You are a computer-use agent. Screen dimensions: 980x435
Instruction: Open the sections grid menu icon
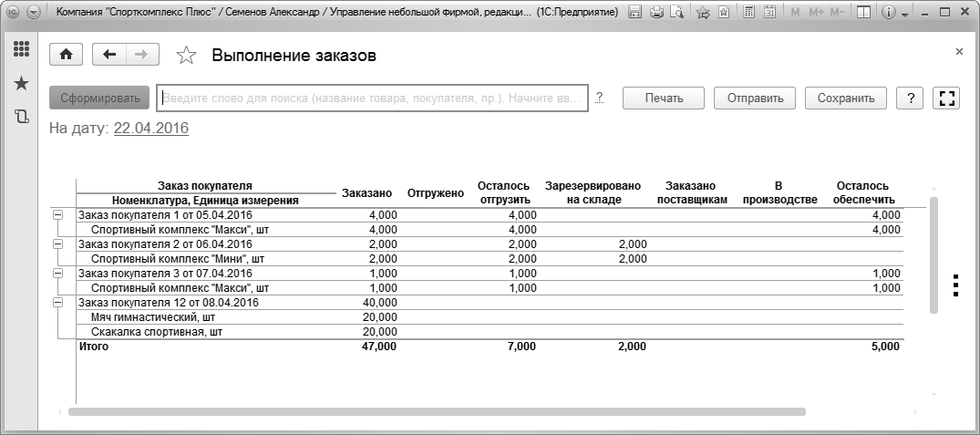[22, 50]
